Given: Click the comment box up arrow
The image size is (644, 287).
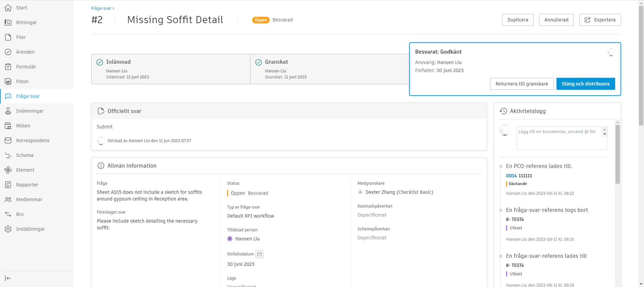Looking at the screenshot, I should pos(605,129).
